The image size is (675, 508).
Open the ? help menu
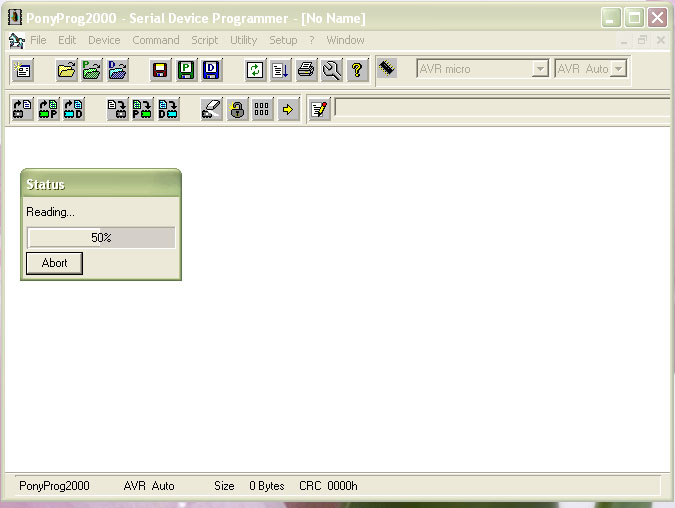(312, 40)
